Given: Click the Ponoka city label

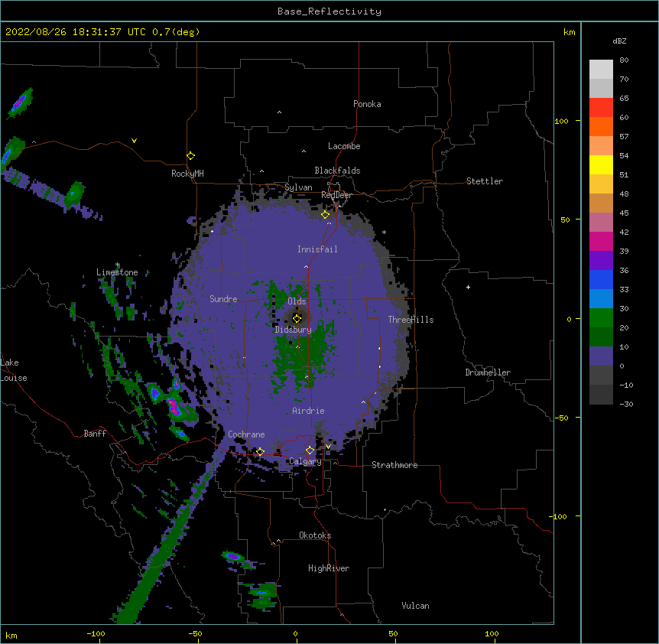Looking at the screenshot, I should [367, 104].
